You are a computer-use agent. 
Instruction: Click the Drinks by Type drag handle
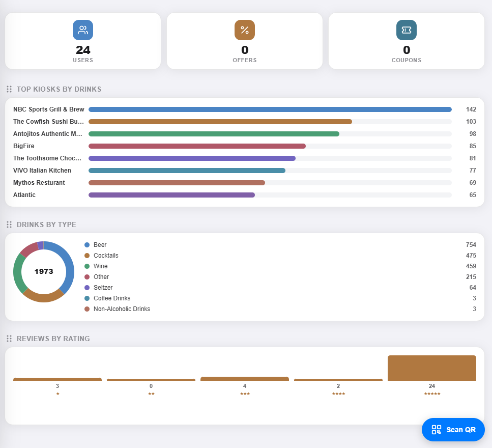[x=9, y=225]
